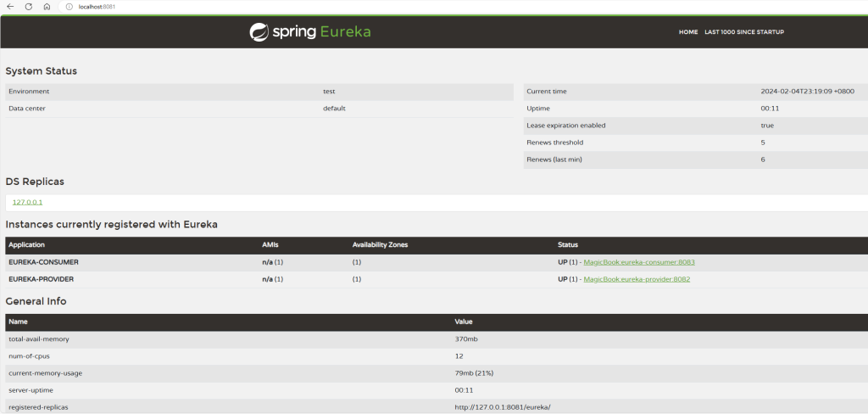Screen dimensions: 868x414
Task: Click the General Info heading
Action: click(x=36, y=301)
